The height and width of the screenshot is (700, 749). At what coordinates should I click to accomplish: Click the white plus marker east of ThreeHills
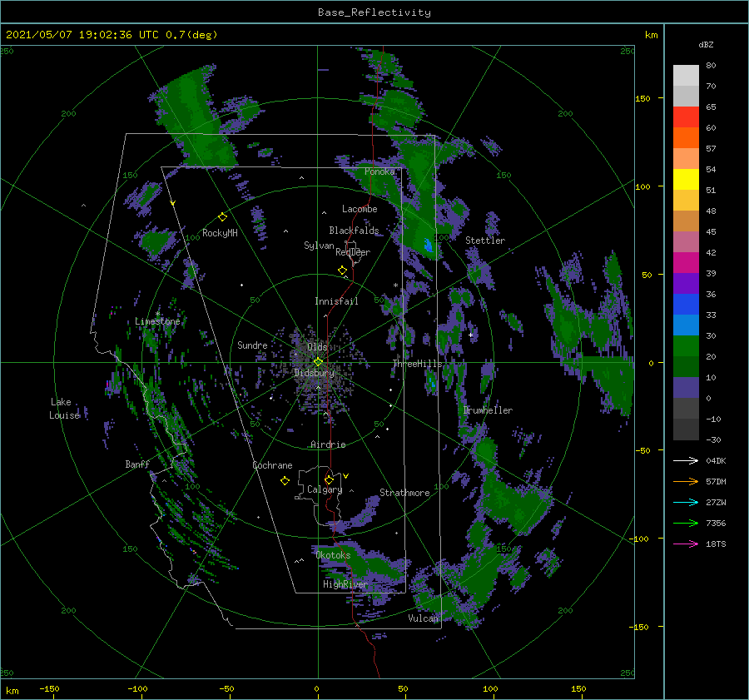(x=470, y=335)
